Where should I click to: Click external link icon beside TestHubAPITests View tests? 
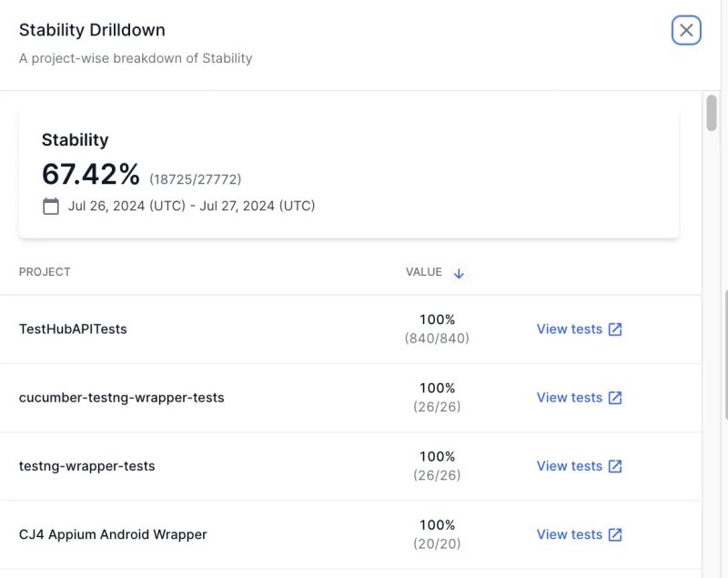[x=615, y=329]
